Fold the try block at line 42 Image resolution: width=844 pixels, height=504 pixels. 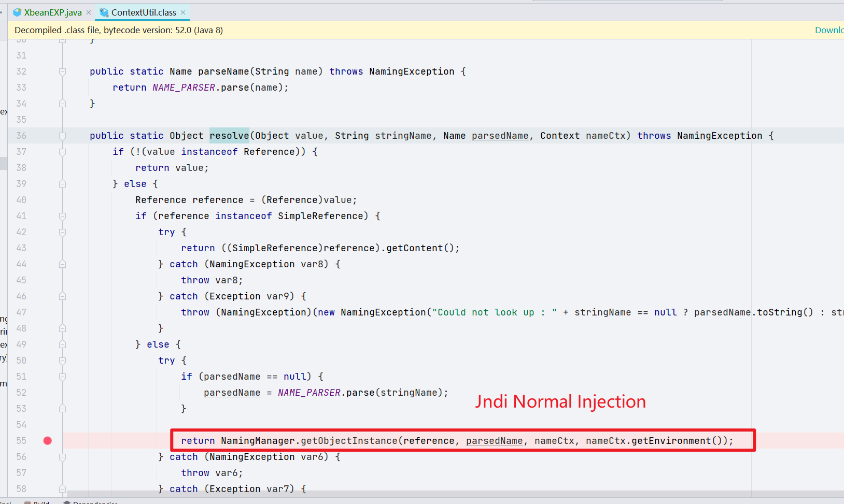[x=62, y=232]
